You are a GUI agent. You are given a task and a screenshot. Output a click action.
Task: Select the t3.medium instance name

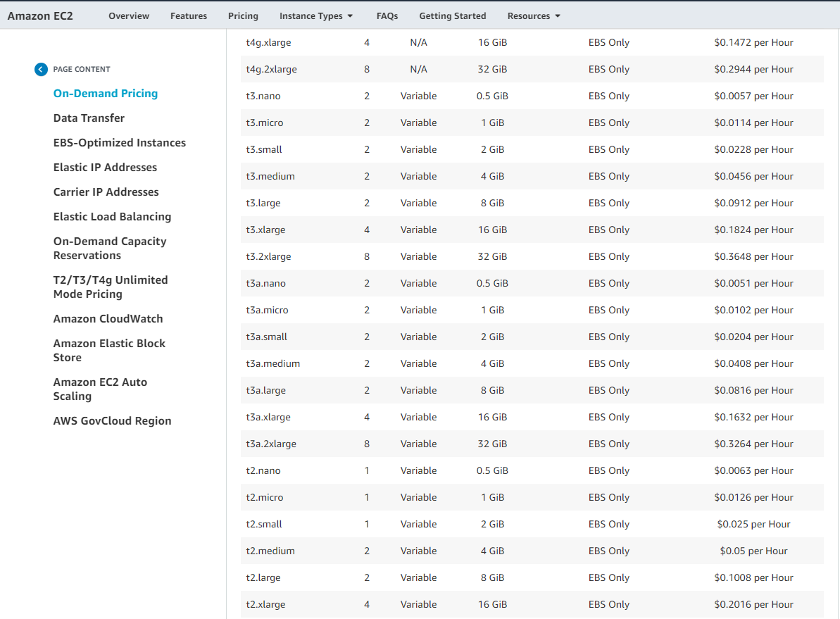(x=270, y=176)
